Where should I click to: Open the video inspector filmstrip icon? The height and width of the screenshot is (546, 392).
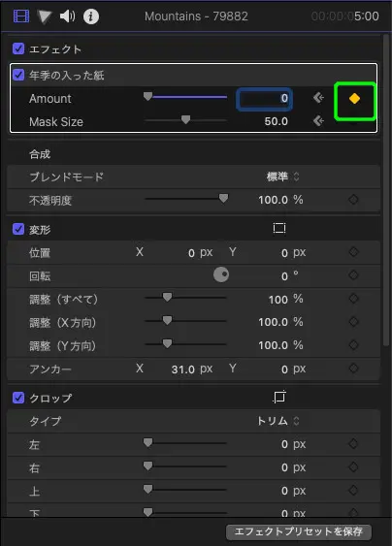point(21,16)
